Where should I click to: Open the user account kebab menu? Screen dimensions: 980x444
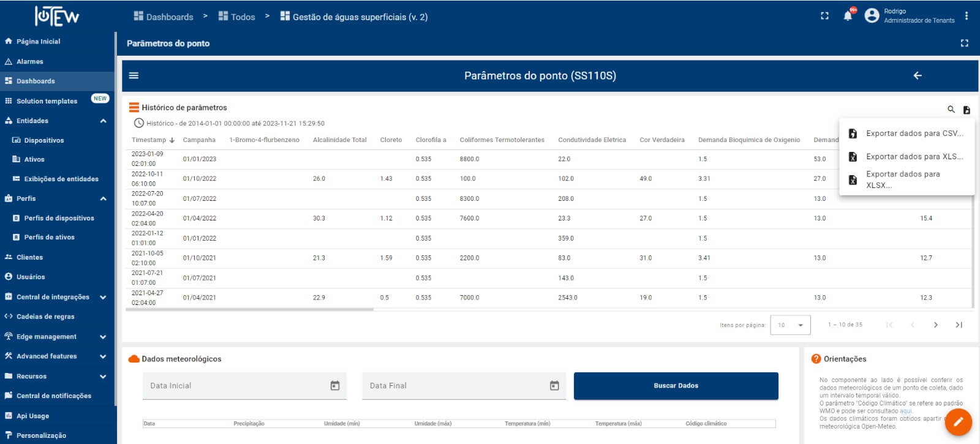967,16
